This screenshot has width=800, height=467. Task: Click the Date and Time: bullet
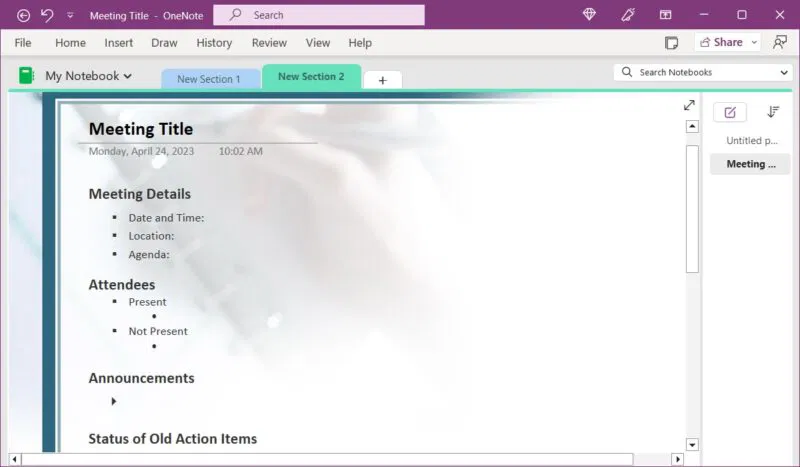[166, 218]
